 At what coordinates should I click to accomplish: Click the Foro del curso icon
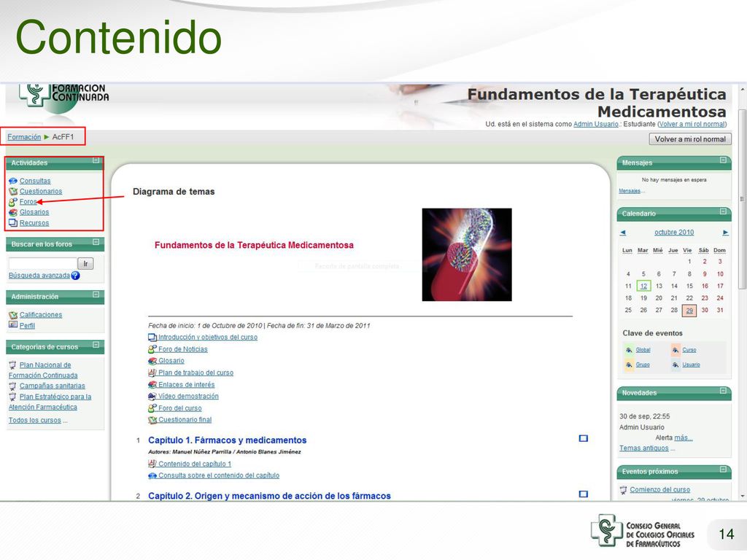(x=152, y=408)
